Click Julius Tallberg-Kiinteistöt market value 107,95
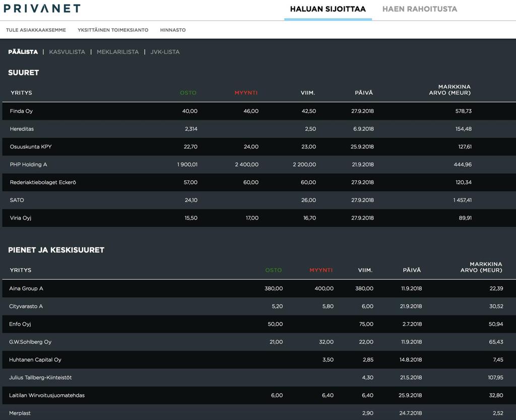The width and height of the screenshot is (516, 420). pos(495,377)
